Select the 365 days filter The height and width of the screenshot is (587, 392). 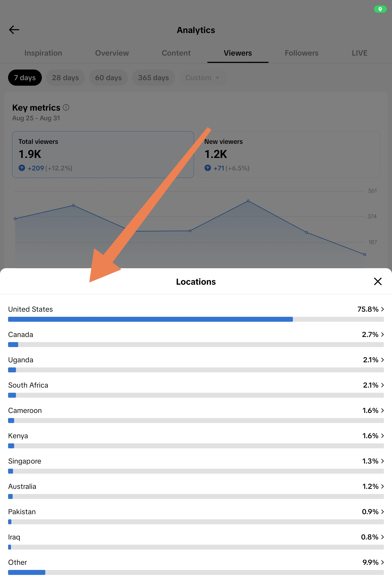click(x=153, y=78)
